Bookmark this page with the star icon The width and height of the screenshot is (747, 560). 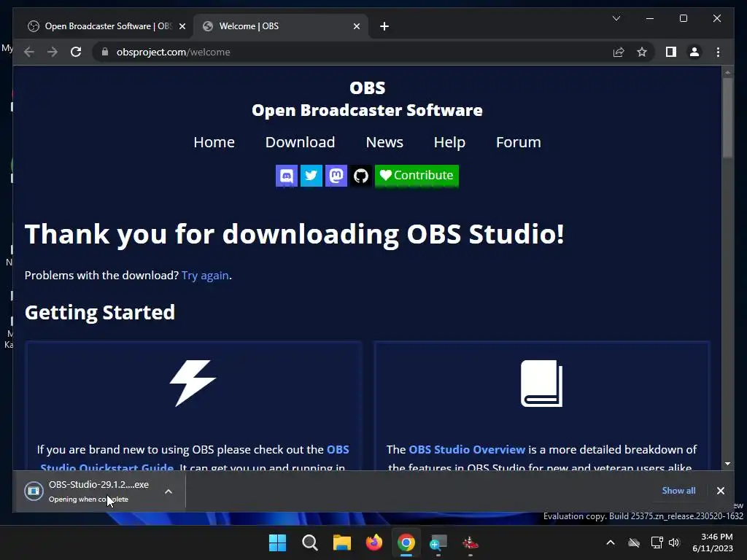642,52
